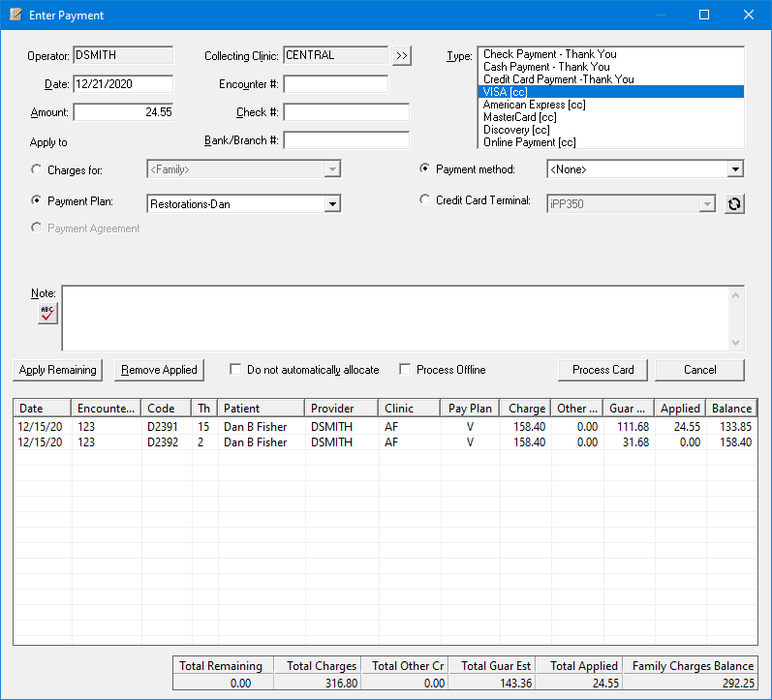Cancel the payment entry

coord(699,370)
